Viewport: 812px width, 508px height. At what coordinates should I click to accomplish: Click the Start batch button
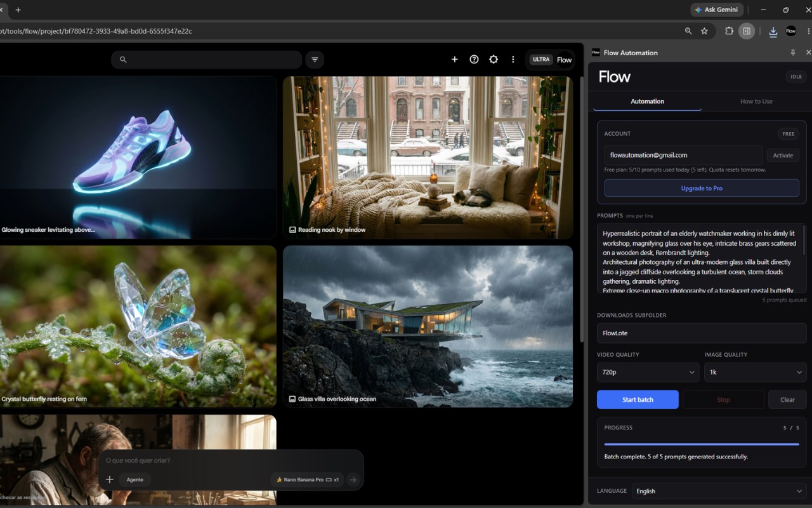pyautogui.click(x=638, y=399)
